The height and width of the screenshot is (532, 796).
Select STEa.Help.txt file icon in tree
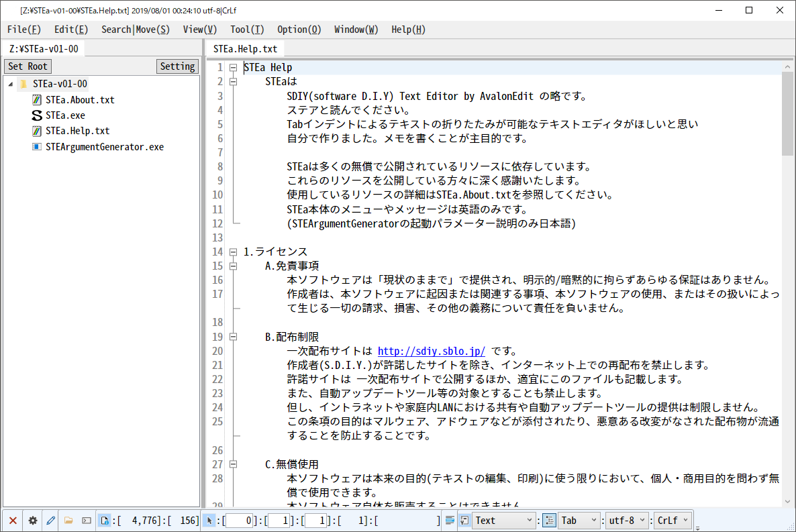pos(36,131)
